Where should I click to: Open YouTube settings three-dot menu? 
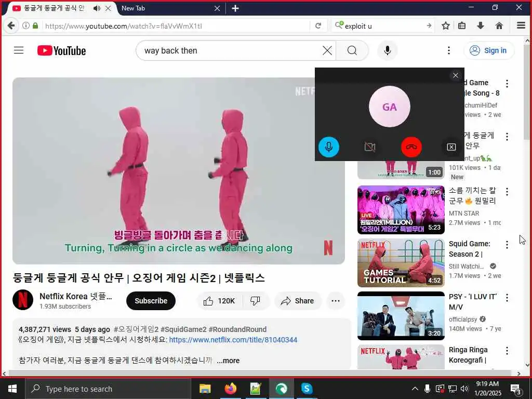coord(448,50)
